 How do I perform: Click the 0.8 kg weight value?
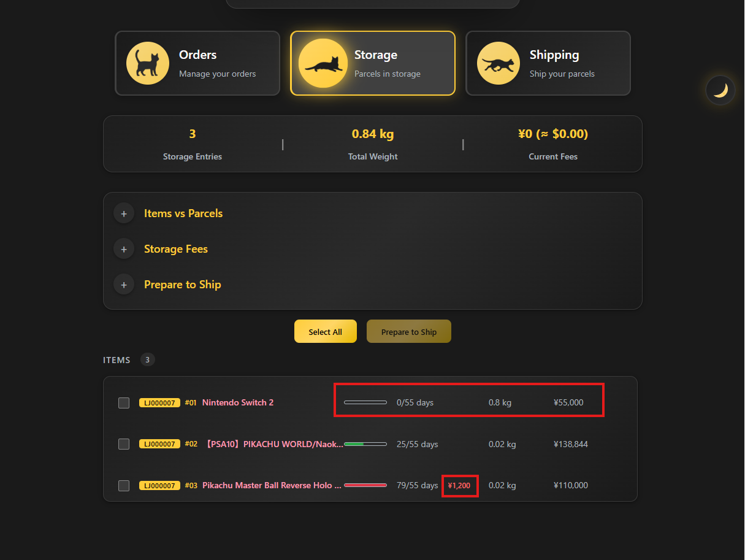(x=500, y=403)
